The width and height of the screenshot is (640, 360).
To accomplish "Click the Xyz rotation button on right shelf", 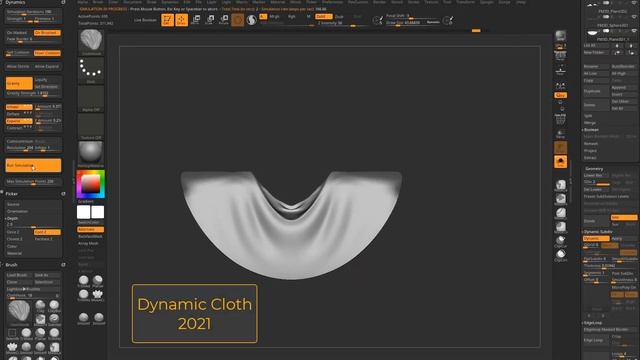I will click(560, 95).
